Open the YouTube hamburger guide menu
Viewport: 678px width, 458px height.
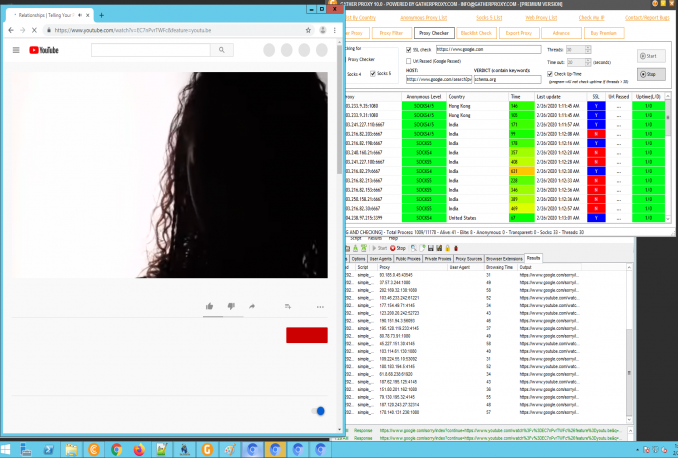click(16, 49)
